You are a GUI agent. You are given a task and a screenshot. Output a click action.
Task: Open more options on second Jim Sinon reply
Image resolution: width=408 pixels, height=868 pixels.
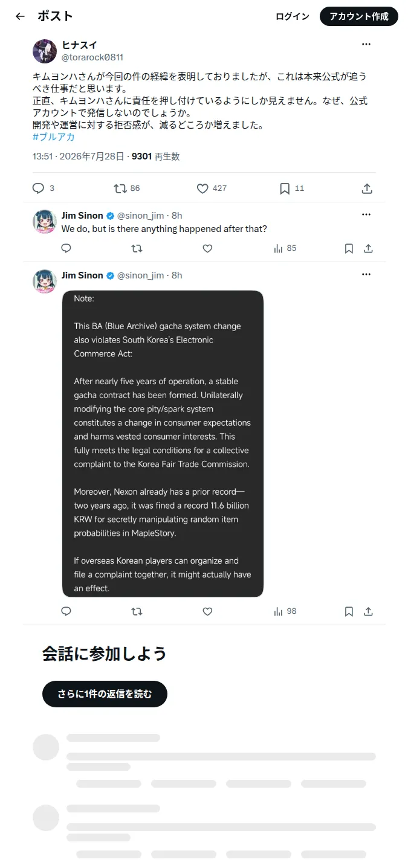point(366,274)
